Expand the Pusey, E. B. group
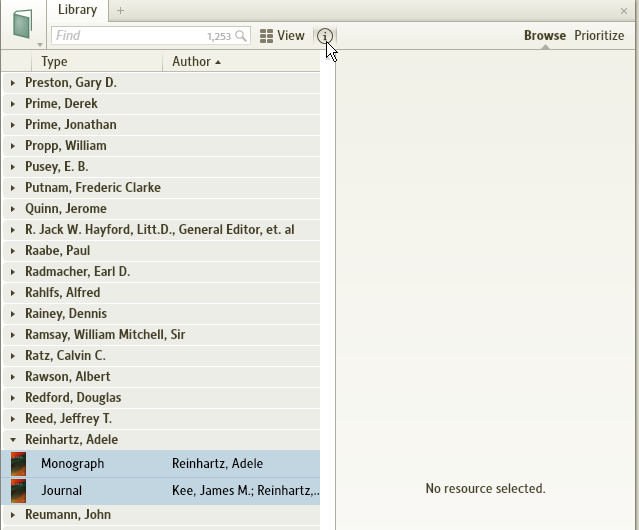Image resolution: width=639 pixels, height=530 pixels. point(13,167)
